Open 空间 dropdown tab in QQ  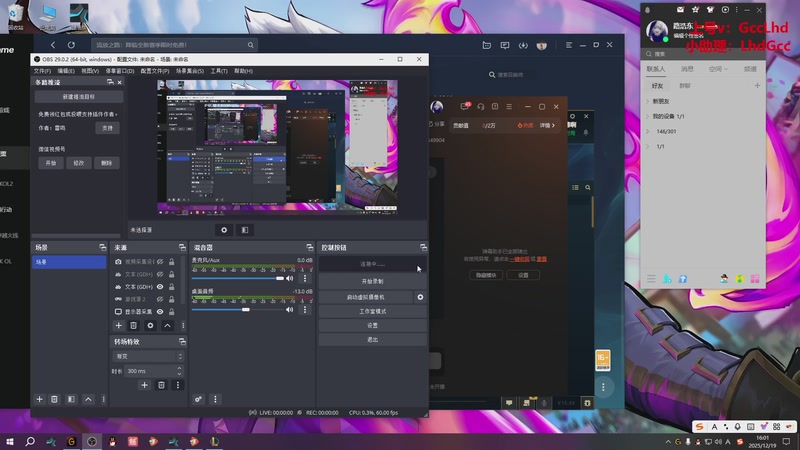coord(718,69)
